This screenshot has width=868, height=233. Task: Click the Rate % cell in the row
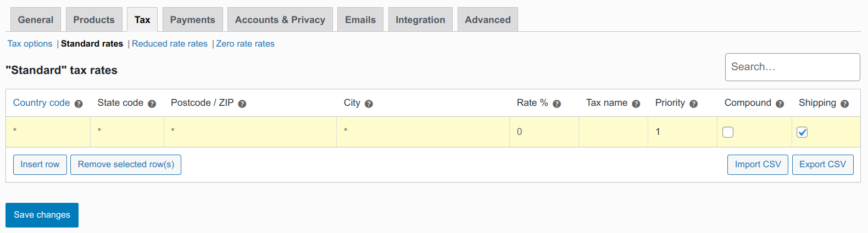pos(544,132)
